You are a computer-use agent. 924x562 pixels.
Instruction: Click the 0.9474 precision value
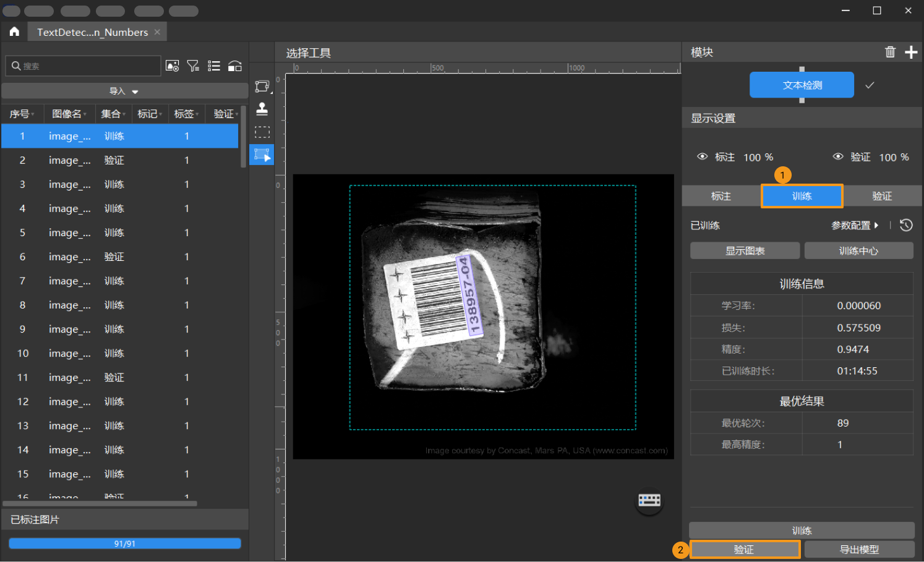click(x=853, y=349)
